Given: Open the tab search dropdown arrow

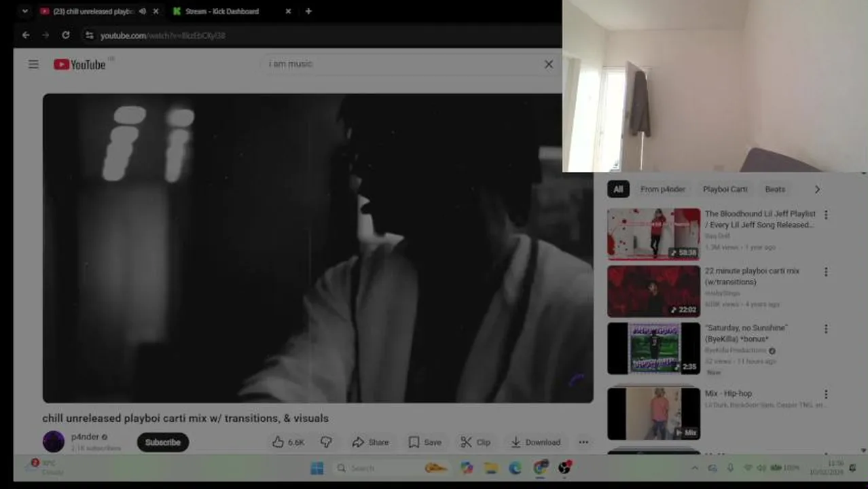Looking at the screenshot, I should point(24,12).
